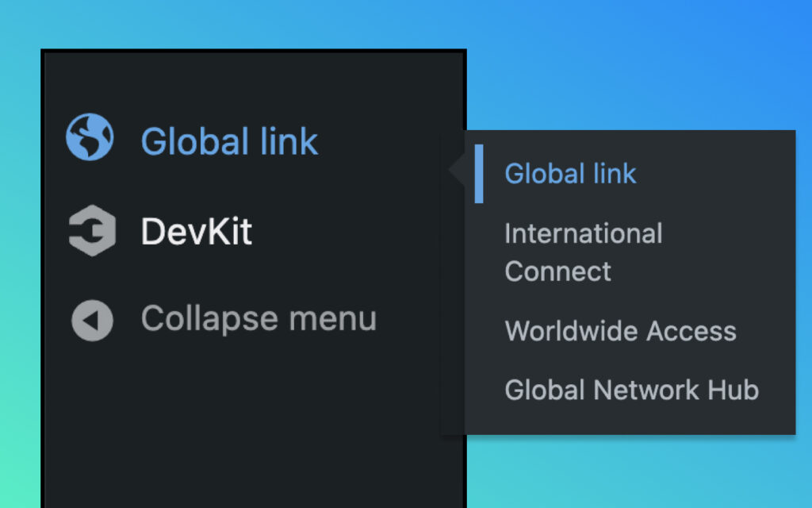Click the Collapse menu text

(258, 319)
